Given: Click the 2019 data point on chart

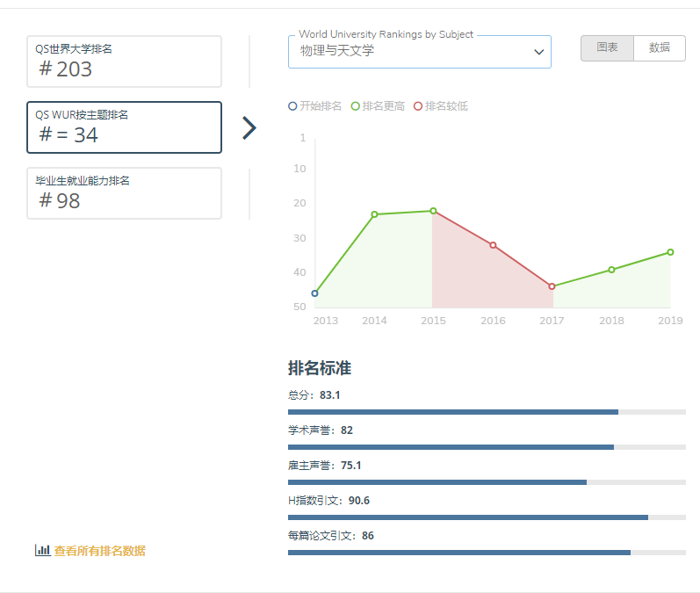Looking at the screenshot, I should 670,252.
